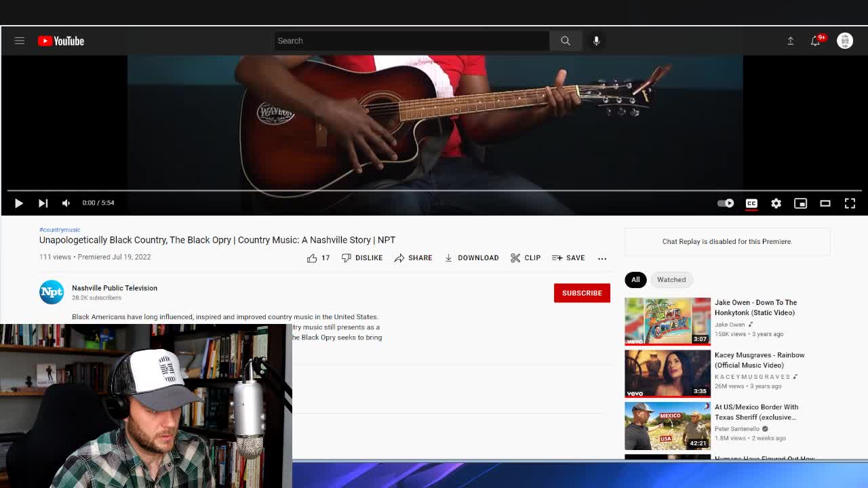Click the 111 views Premiered Jul 19, 2022 text

95,257
